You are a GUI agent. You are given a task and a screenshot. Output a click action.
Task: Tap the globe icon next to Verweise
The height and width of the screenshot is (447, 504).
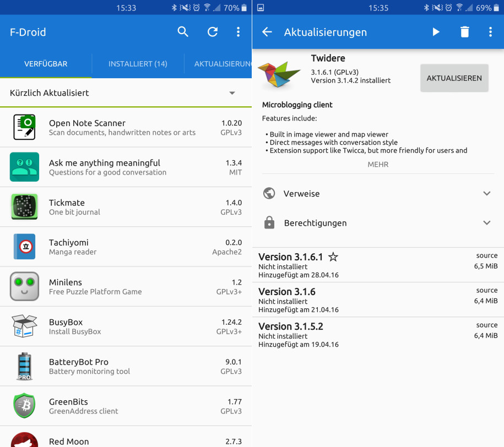[269, 193]
